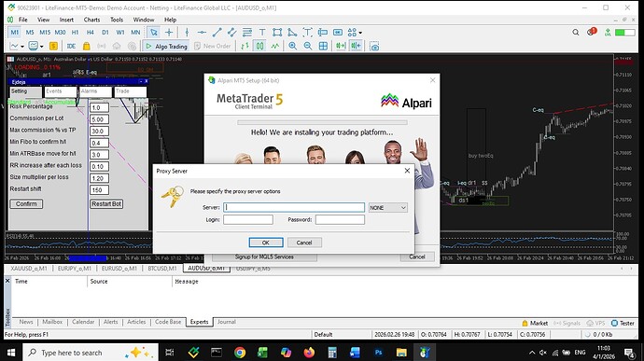Select the crosshair tool
This screenshot has height=361, width=644.
point(169,32)
